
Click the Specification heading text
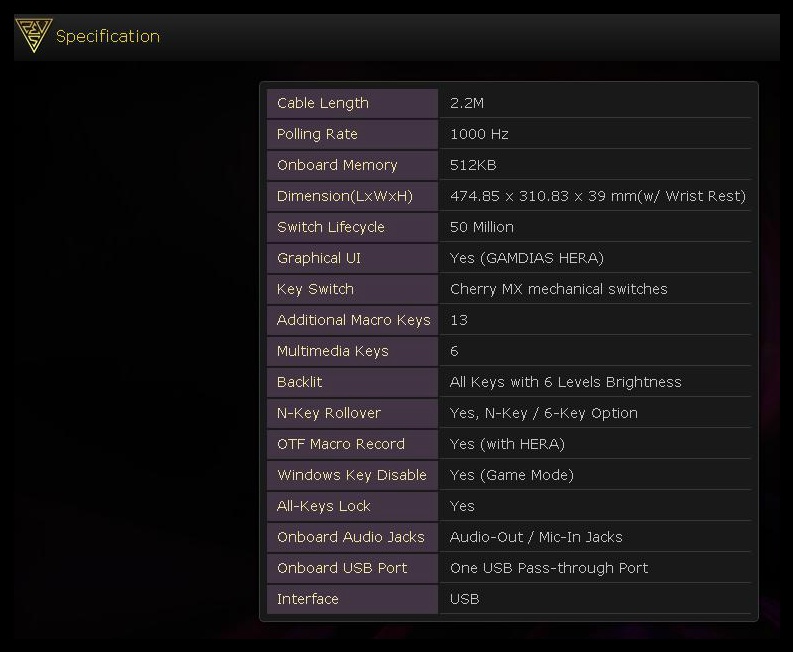[x=108, y=36]
